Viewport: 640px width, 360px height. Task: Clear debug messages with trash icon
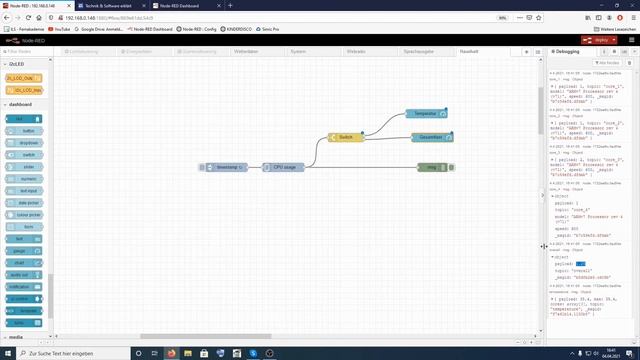[629, 63]
